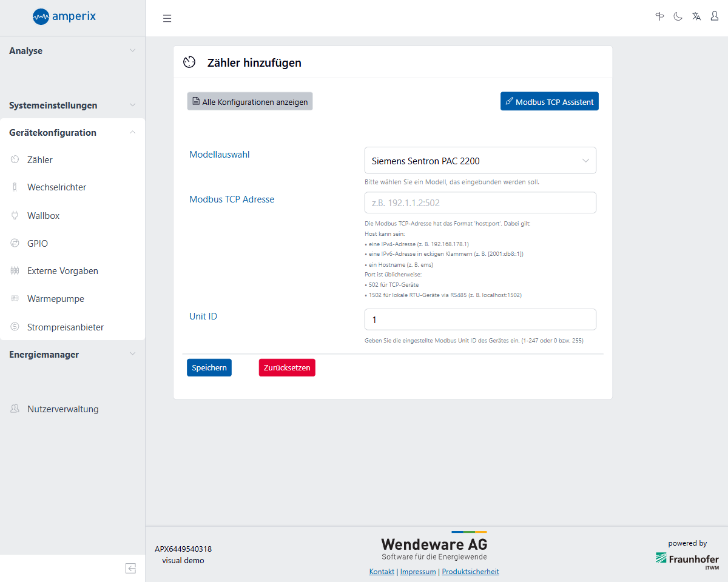728x582 pixels.
Task: Open Wärmepumpe settings entry
Action: click(55, 299)
